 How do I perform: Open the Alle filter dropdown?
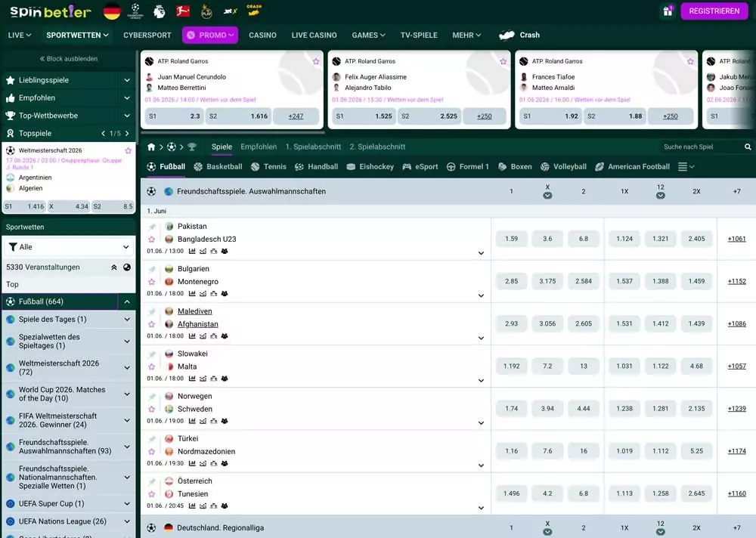[x=69, y=247]
